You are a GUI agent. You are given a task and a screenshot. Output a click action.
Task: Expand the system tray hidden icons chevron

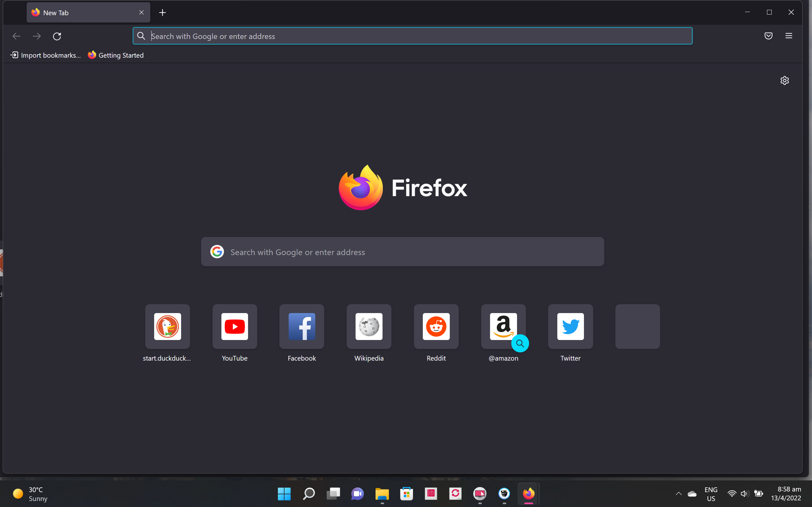pos(678,494)
